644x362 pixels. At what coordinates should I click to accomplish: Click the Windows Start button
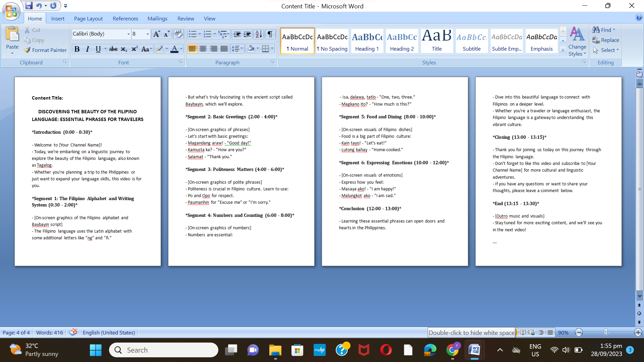pos(96,350)
